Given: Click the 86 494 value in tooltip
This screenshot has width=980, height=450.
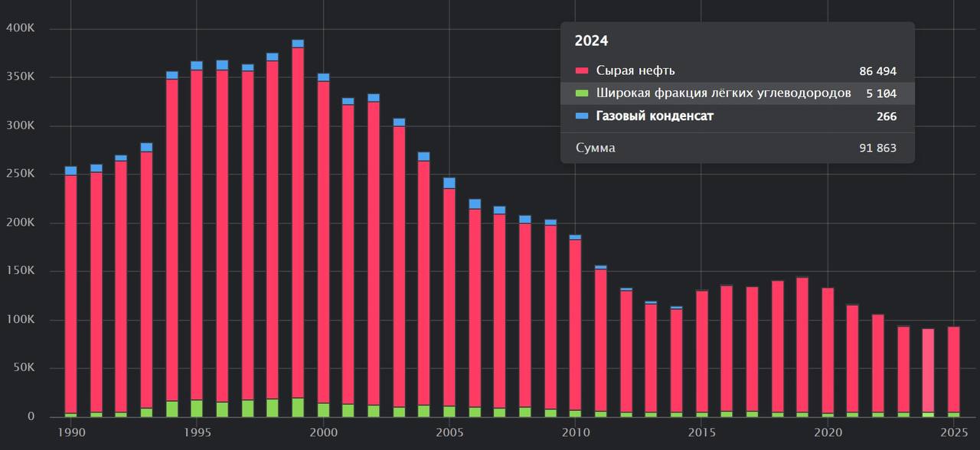Looking at the screenshot, I should click(x=877, y=71).
